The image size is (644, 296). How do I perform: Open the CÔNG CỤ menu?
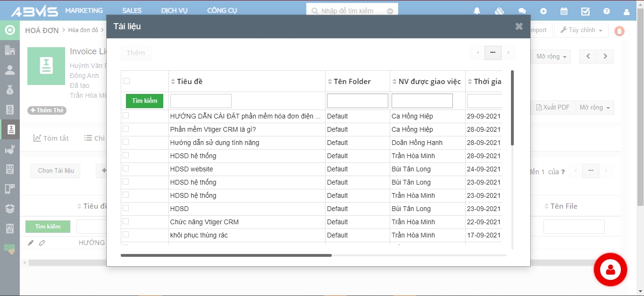click(222, 10)
